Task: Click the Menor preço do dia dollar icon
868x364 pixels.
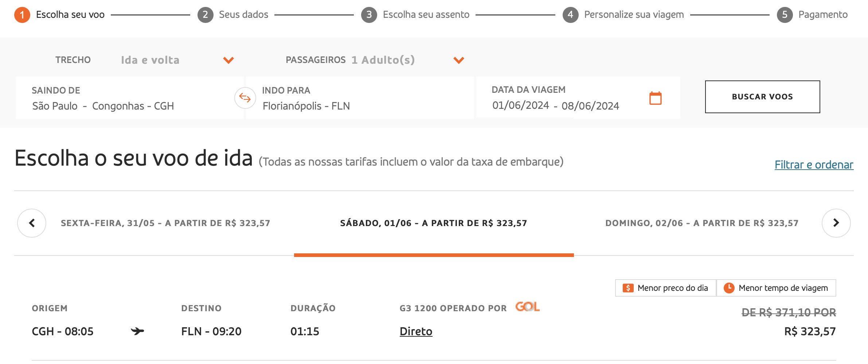Action: (x=628, y=288)
